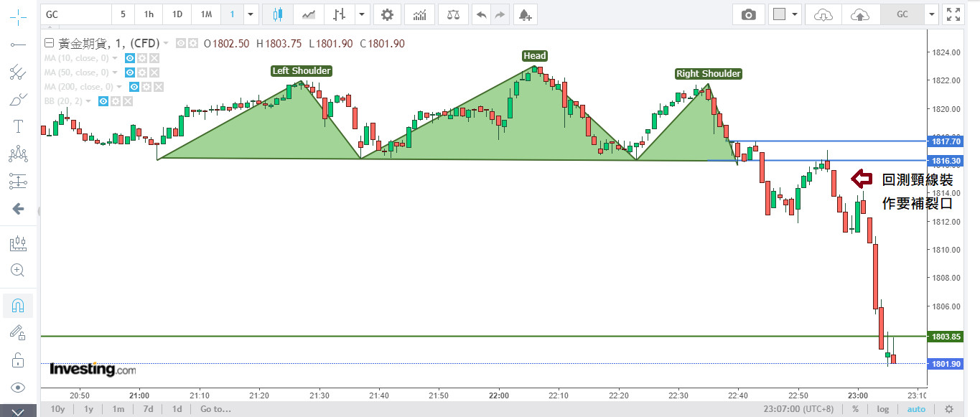Select the 1D timeframe

176,14
